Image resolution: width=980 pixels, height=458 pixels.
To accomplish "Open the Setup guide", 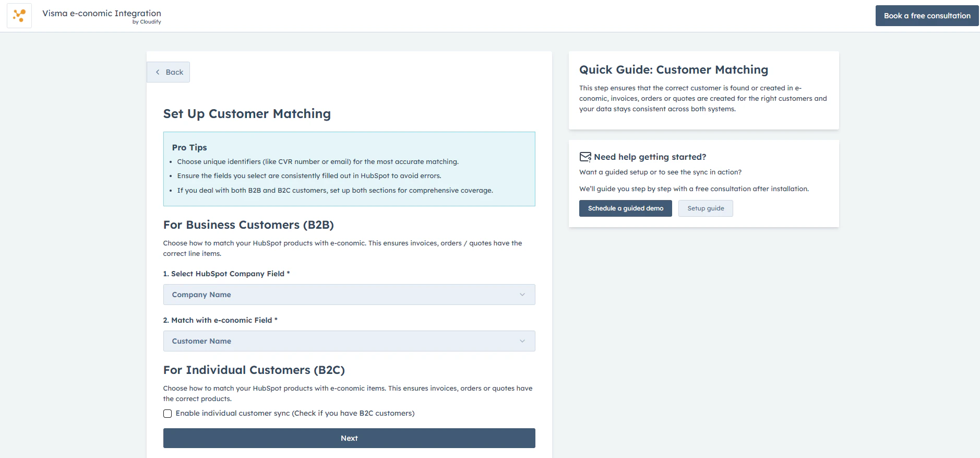I will coord(706,208).
